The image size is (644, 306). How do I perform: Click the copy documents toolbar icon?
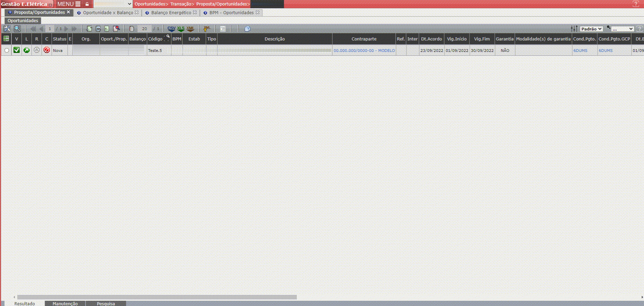point(247,29)
